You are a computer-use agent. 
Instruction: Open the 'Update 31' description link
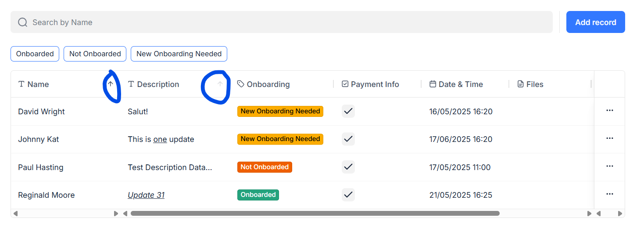pos(146,195)
